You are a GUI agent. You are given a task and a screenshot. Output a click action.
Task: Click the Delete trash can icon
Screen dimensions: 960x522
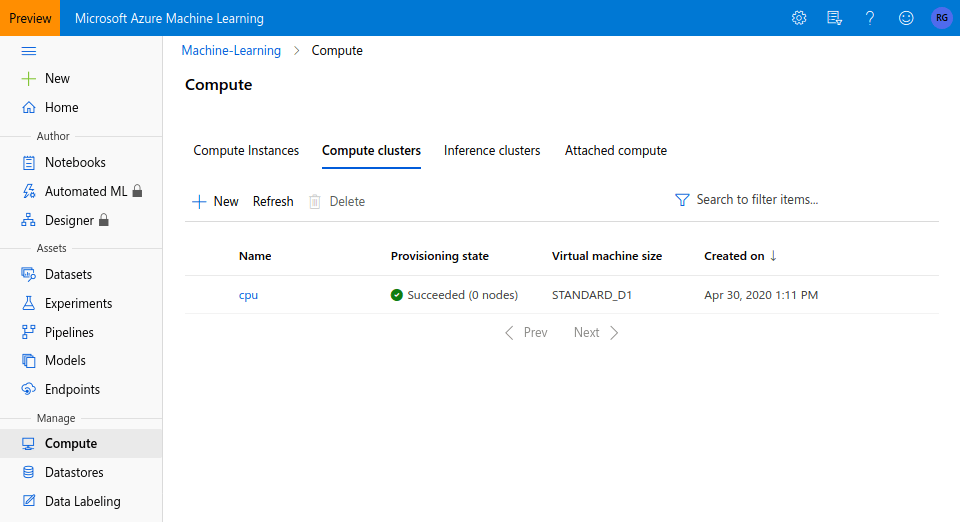[315, 202]
